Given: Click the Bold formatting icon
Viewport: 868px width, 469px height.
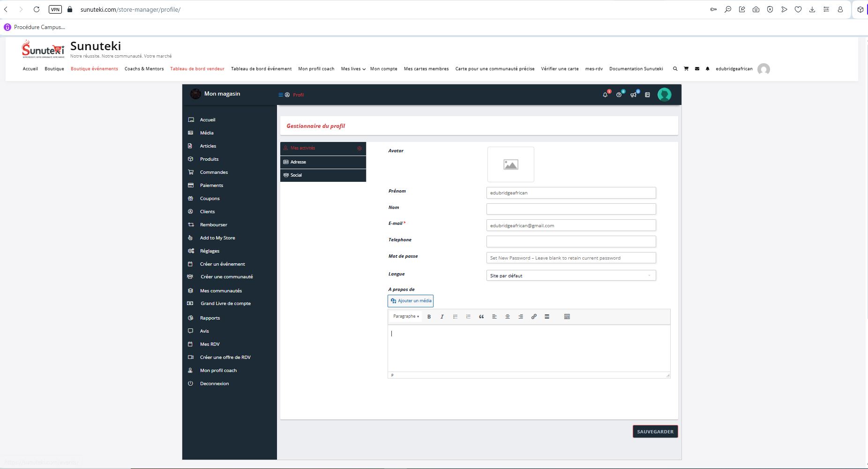Looking at the screenshot, I should (x=429, y=317).
